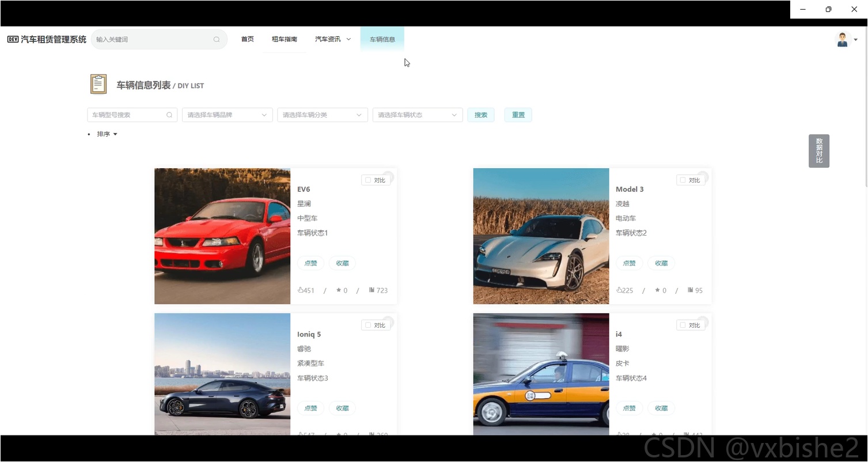The height and width of the screenshot is (462, 868).
Task: Click the Model 3 vehicle title
Action: pyautogui.click(x=630, y=190)
